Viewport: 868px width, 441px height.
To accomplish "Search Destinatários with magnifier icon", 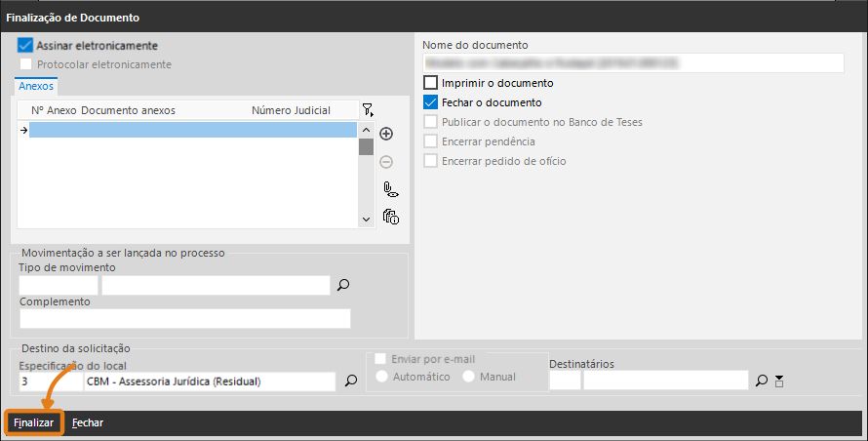I will click(762, 381).
